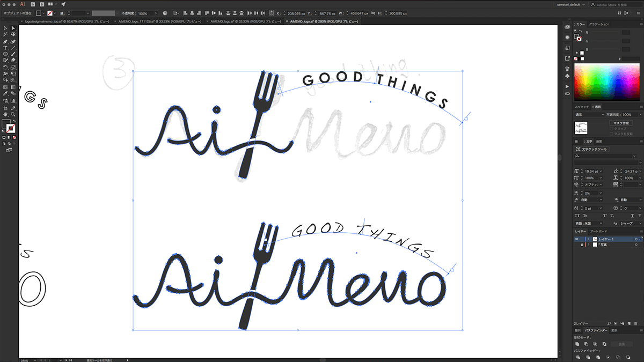Select the Column Graph tool
Viewport: 644px width, 362px height.
click(13, 100)
